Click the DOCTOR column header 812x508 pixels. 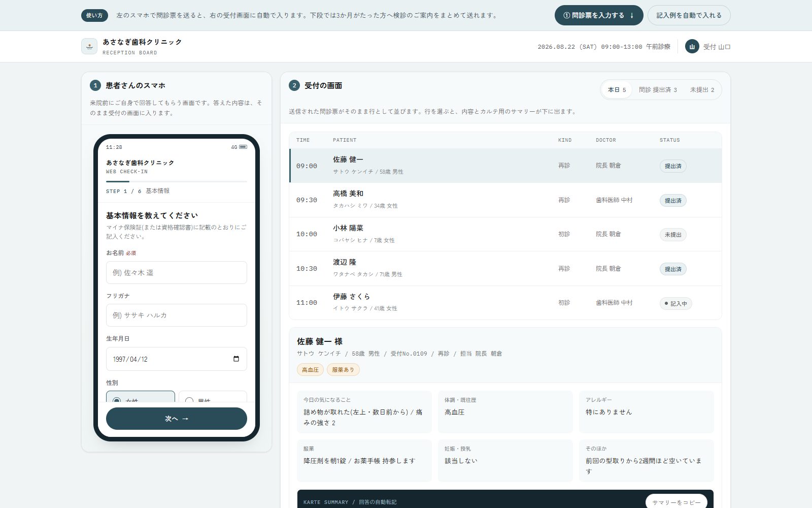(606, 140)
